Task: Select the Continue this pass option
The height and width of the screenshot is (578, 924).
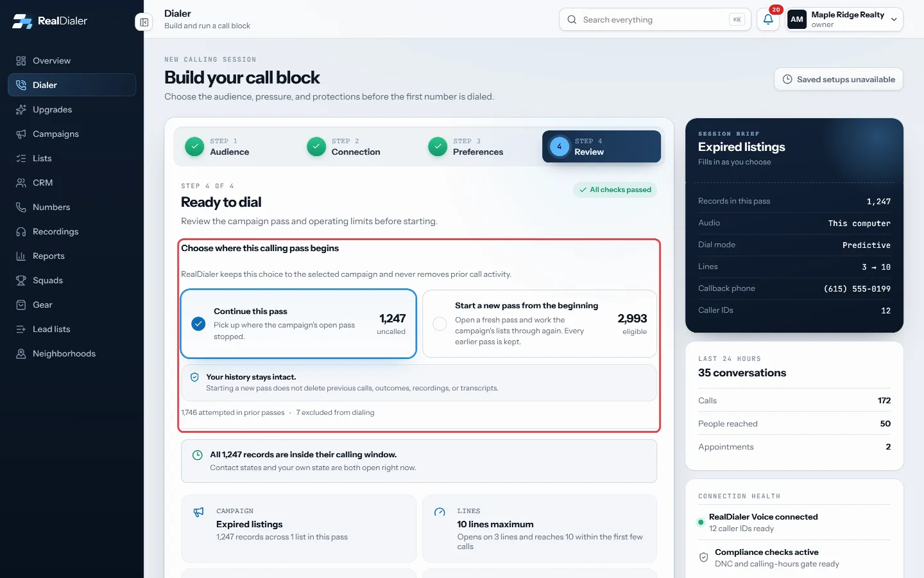Action: (298, 324)
